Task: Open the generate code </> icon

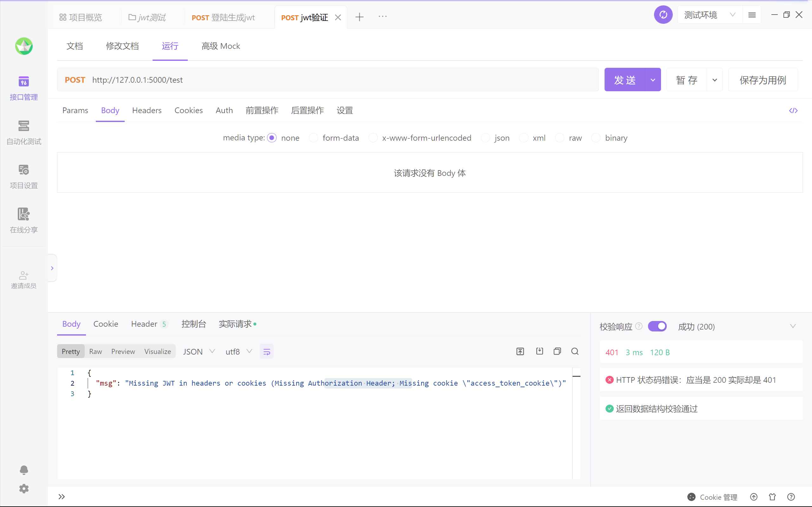Action: pyautogui.click(x=793, y=111)
